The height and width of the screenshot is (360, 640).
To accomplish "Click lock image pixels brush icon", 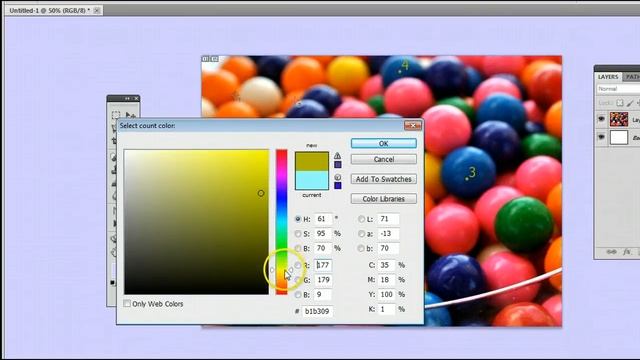I will (630, 103).
